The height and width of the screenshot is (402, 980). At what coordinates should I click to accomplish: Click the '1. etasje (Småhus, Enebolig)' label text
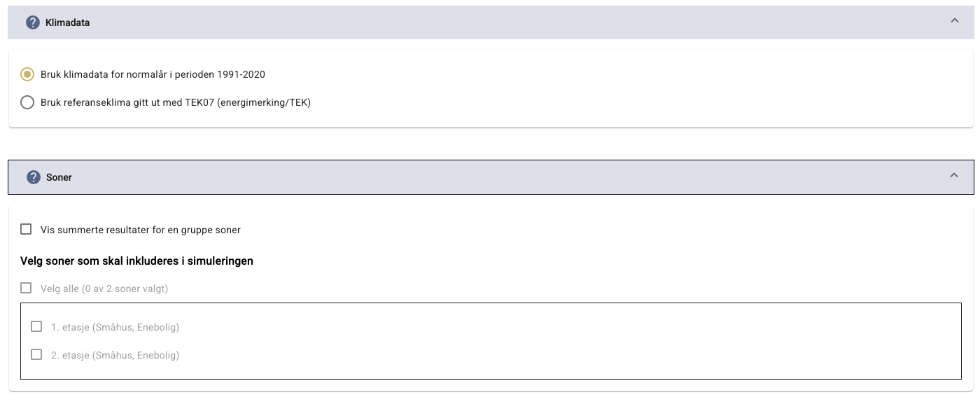[115, 327]
